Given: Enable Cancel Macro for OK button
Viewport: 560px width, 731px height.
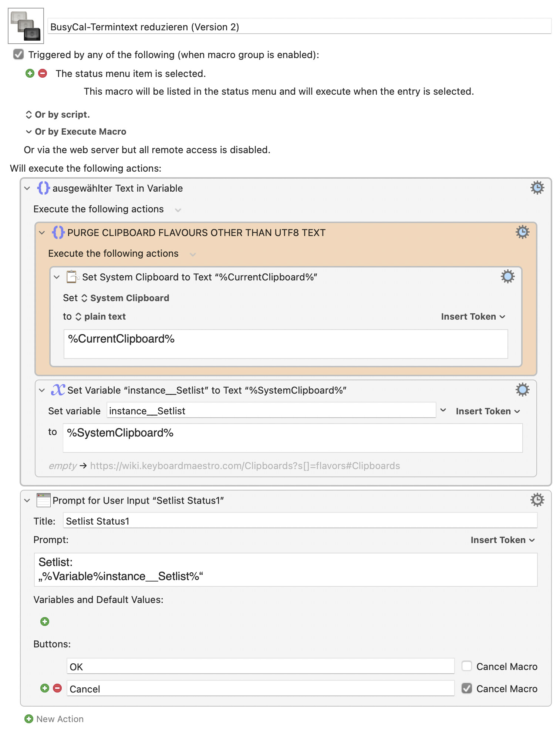Looking at the screenshot, I should click(467, 666).
